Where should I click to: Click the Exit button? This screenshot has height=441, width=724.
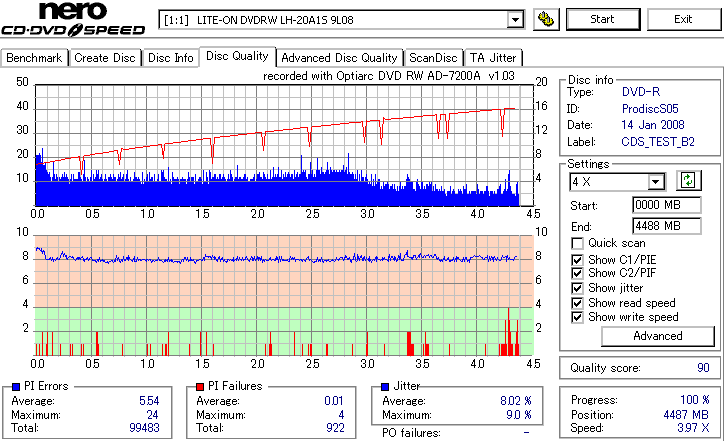tap(683, 19)
